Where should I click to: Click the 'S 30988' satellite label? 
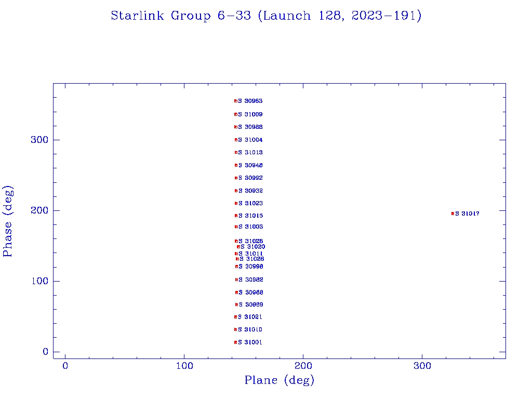pyautogui.click(x=250, y=127)
